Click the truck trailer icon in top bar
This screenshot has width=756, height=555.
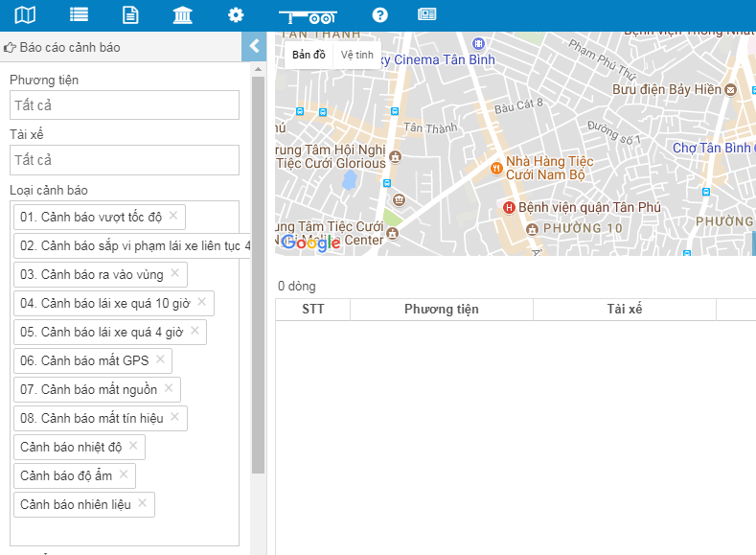[307, 16]
